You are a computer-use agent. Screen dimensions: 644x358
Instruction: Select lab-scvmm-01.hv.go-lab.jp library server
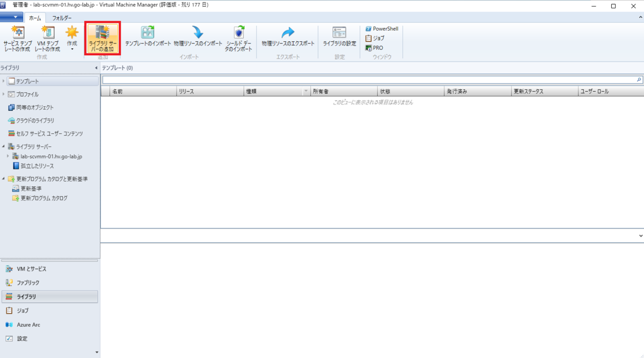tap(47, 156)
